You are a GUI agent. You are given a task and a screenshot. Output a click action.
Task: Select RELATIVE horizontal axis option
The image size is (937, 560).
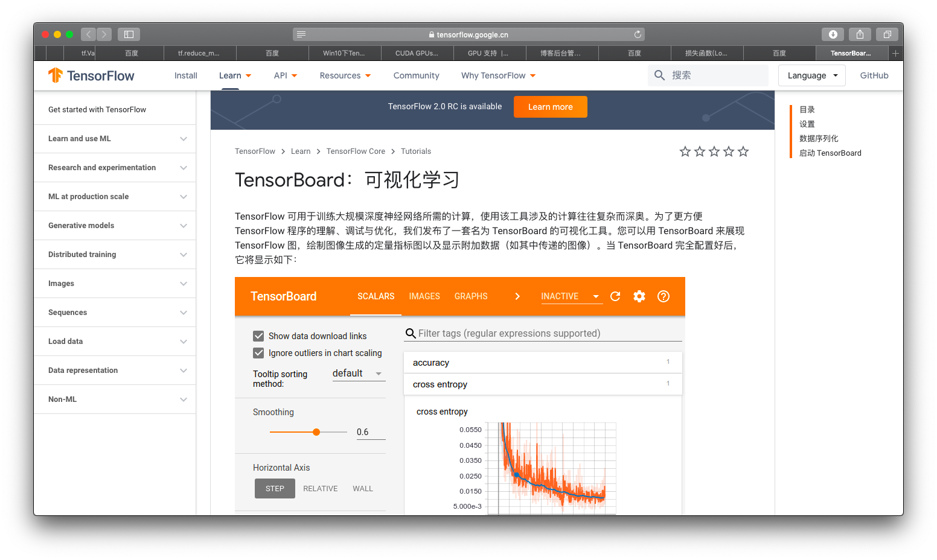tap(321, 489)
